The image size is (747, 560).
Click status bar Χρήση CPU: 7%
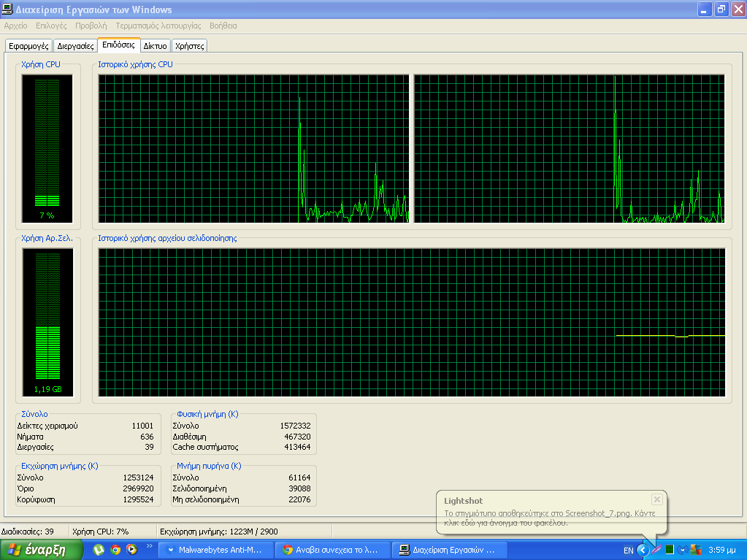100,532
